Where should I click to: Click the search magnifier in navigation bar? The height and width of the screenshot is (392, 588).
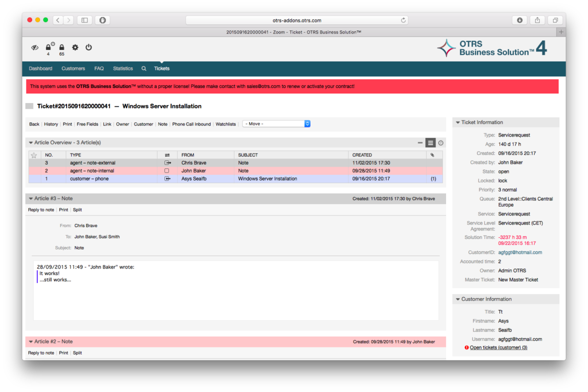coord(143,68)
